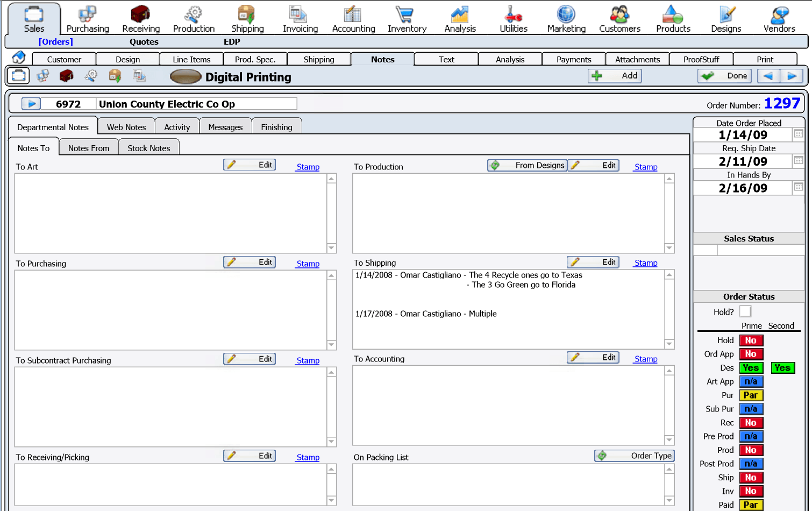Viewport: 812px width, 511px height.
Task: Click Stamp link for To Accounting
Action: 646,359
